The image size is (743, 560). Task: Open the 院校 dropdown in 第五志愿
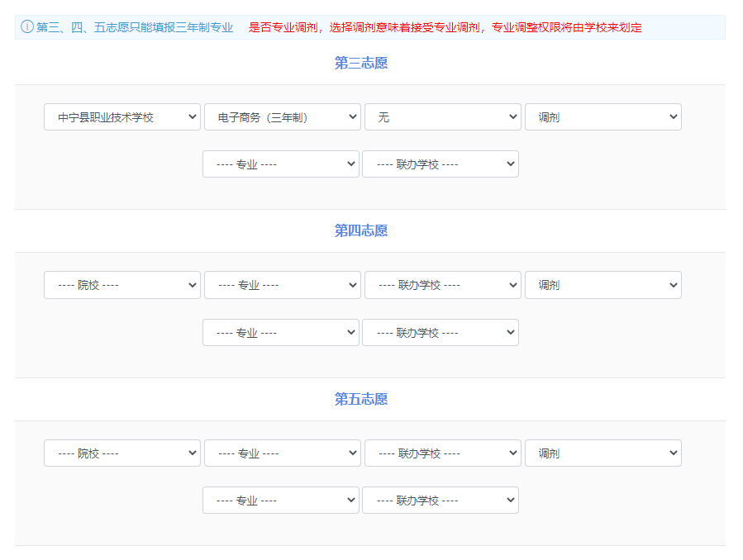click(x=122, y=453)
